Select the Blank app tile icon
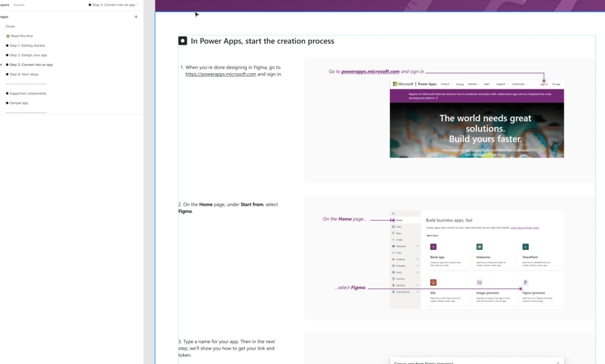 [433, 247]
